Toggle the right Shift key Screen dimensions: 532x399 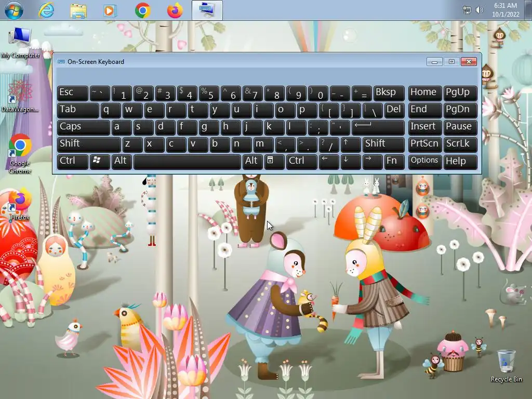(x=383, y=144)
